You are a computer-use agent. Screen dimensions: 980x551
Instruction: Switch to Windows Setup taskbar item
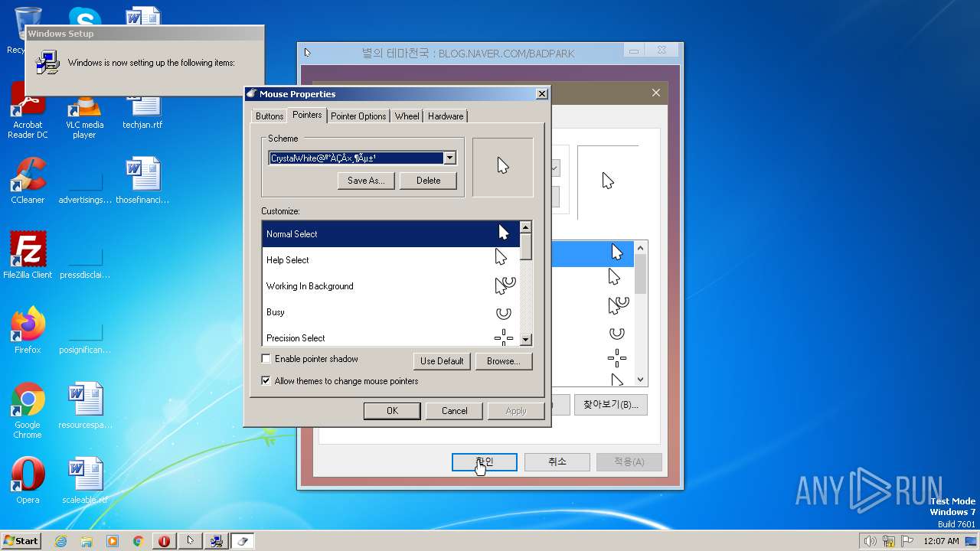(x=216, y=541)
